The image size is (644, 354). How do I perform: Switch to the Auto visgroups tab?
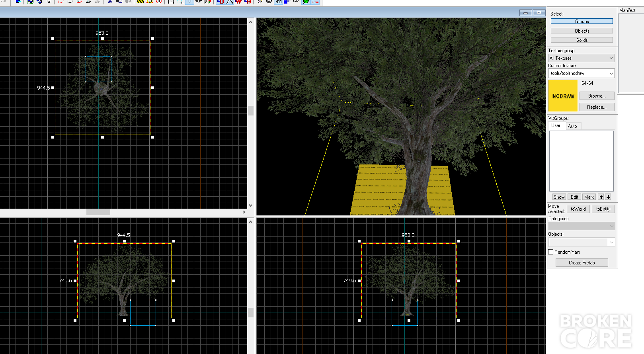572,126
